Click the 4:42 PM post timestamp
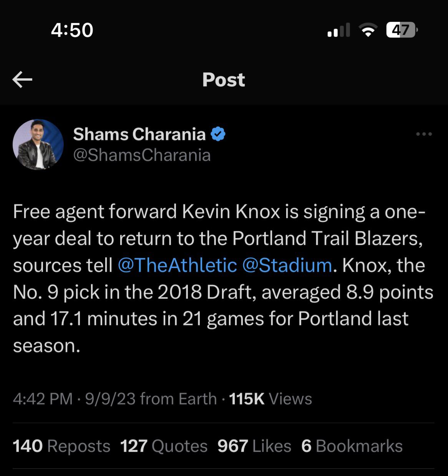Image resolution: width=448 pixels, height=476 pixels. (x=43, y=399)
